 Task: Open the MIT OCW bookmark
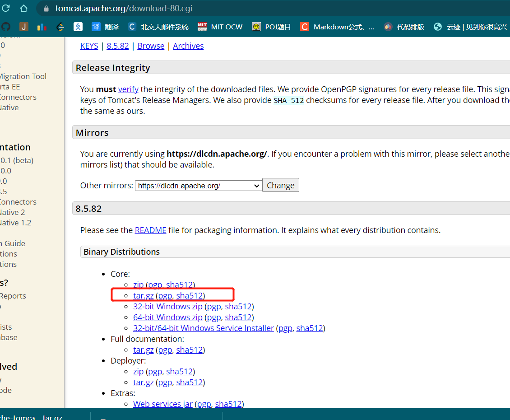click(220, 27)
